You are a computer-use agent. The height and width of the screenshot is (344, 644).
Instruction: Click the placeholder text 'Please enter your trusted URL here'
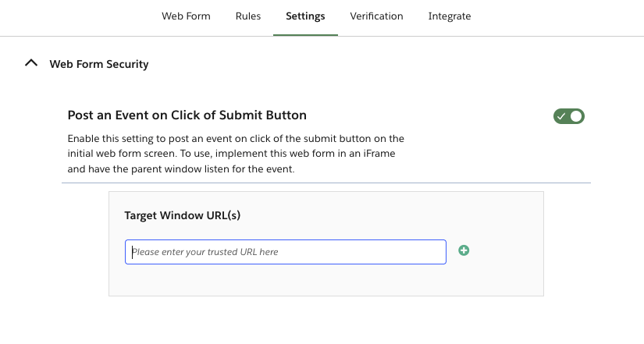click(205, 252)
